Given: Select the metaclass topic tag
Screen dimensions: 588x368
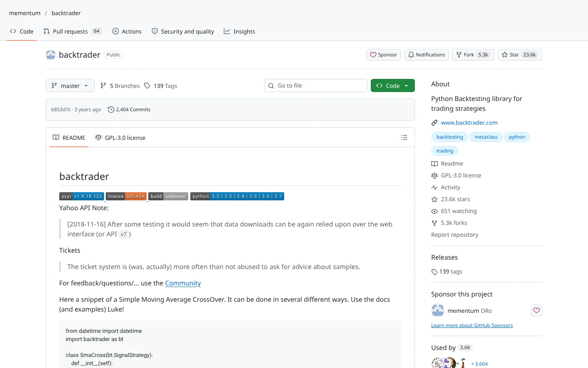Looking at the screenshot, I should [x=486, y=137].
